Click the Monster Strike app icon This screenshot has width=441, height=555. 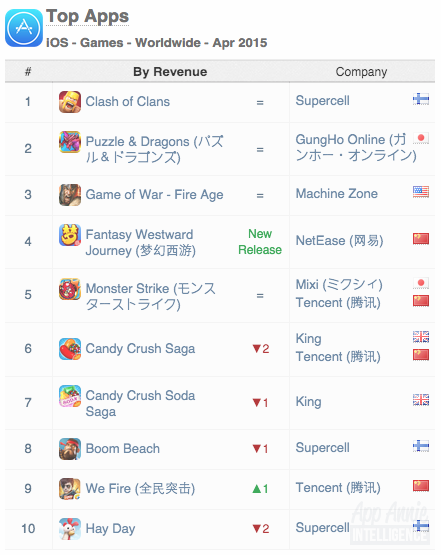[70, 289]
